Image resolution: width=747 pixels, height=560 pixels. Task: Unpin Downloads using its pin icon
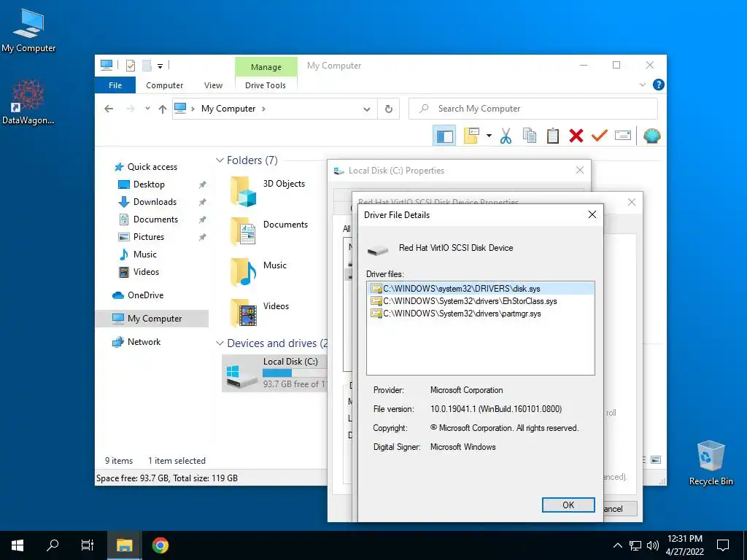[x=203, y=203]
